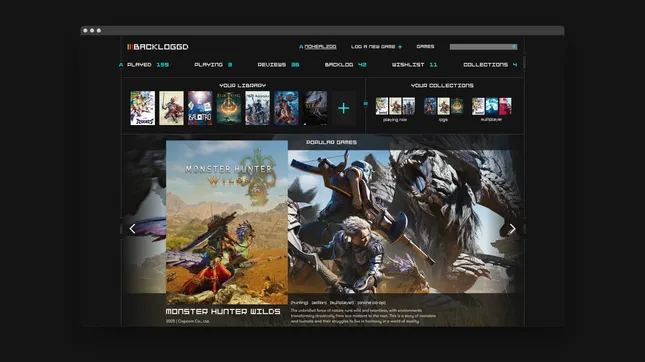Viewport: 645px width, 362px height.
Task: Go to next popular game arrow
Action: 513,229
